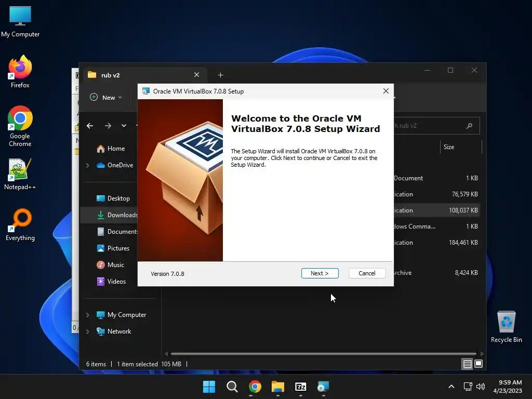Show hidden system tray icons
The height and width of the screenshot is (399, 532).
click(x=451, y=387)
